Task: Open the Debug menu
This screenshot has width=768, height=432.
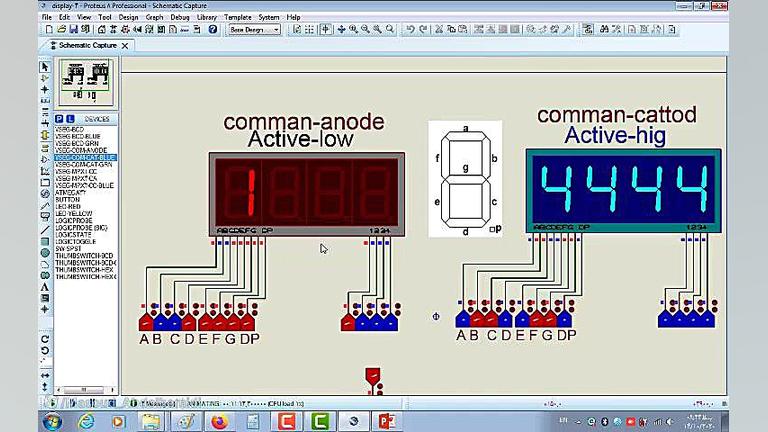Action: 180,17
